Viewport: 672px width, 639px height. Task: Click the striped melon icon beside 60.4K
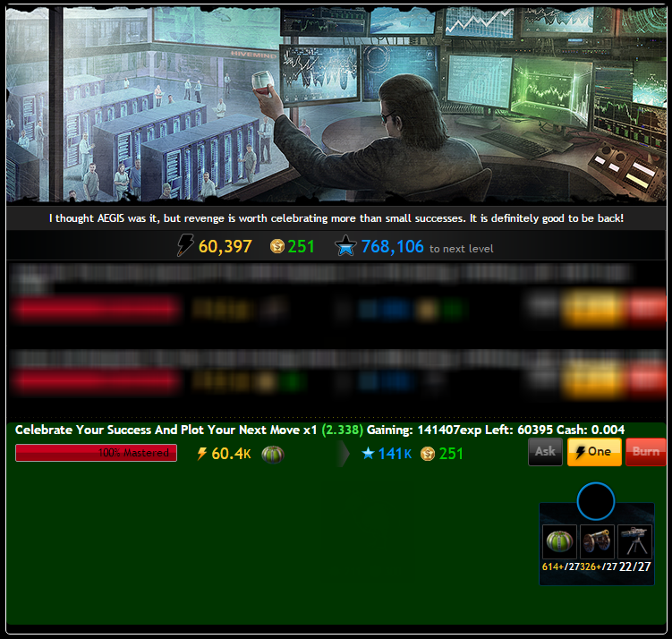[x=273, y=454]
